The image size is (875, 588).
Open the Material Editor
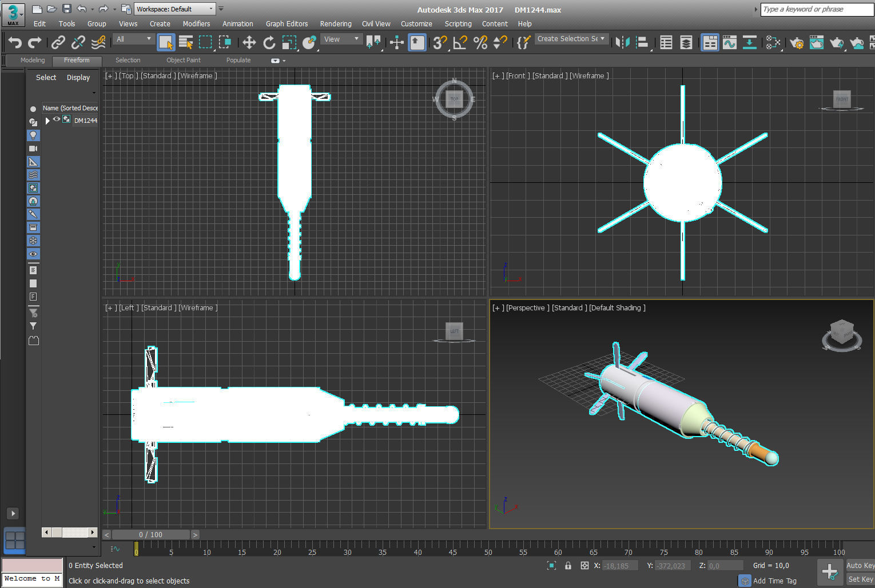coord(773,42)
